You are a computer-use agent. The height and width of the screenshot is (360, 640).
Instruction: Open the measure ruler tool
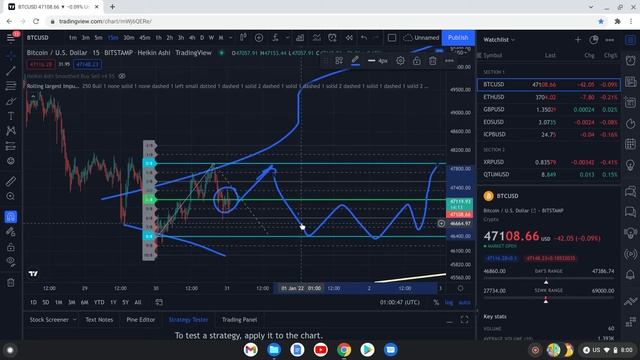point(11,181)
